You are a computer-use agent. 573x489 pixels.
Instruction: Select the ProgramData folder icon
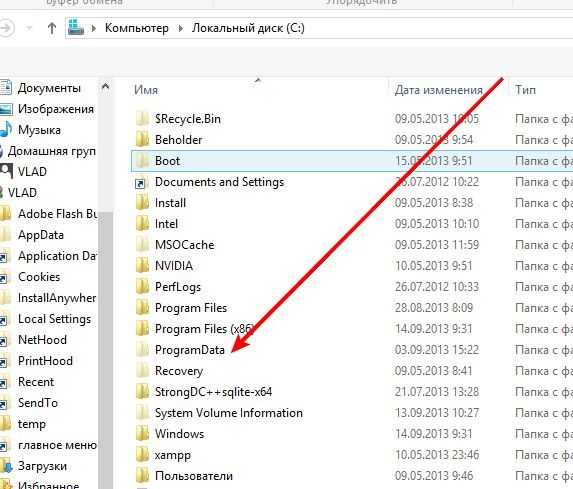142,350
